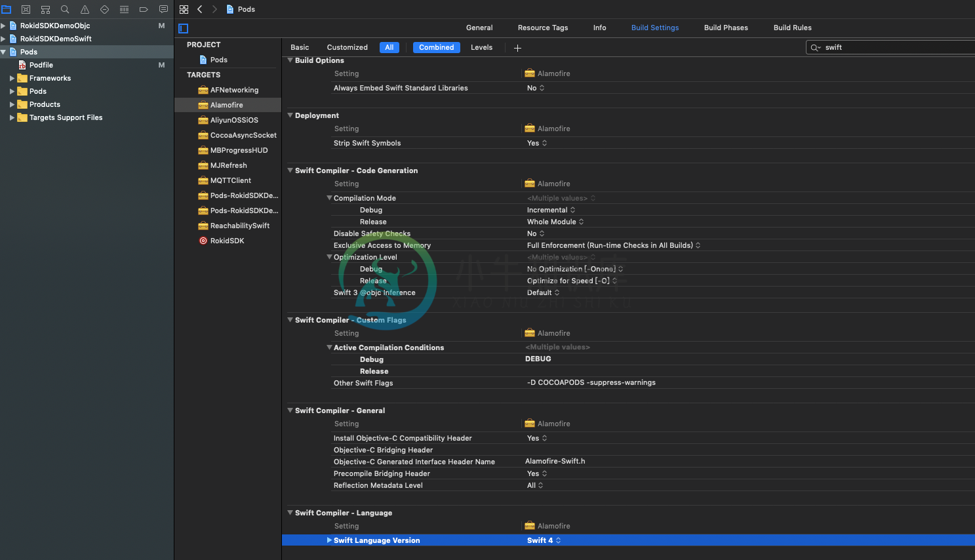Switch to the Info tab

point(599,28)
